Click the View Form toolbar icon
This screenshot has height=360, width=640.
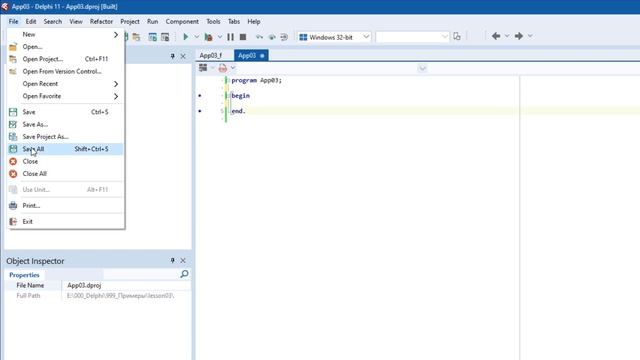tap(165, 37)
